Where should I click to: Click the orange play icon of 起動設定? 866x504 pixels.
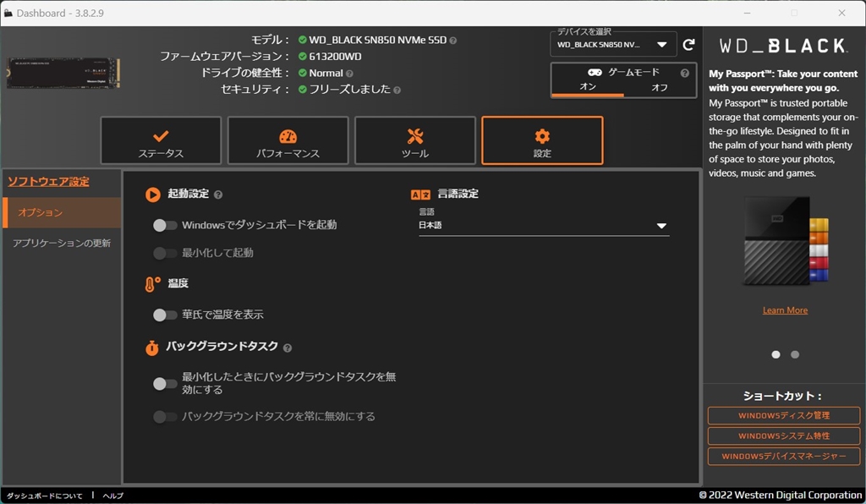[153, 194]
